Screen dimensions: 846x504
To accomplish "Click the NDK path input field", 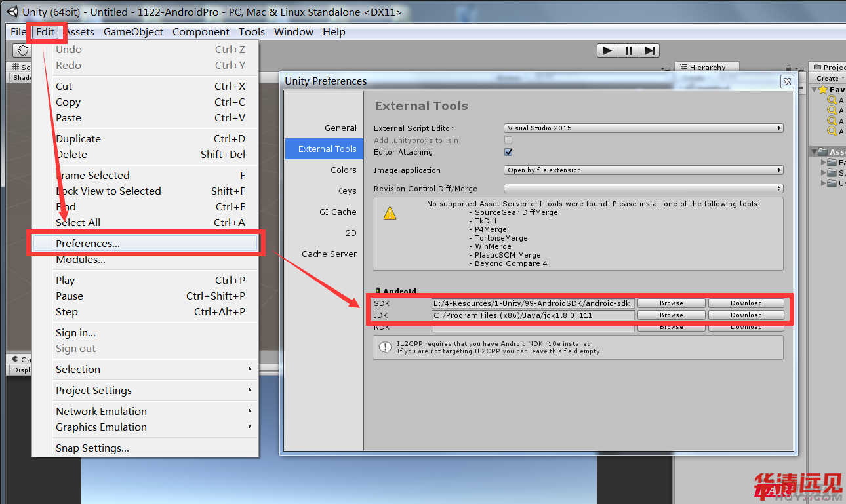I will [x=533, y=327].
